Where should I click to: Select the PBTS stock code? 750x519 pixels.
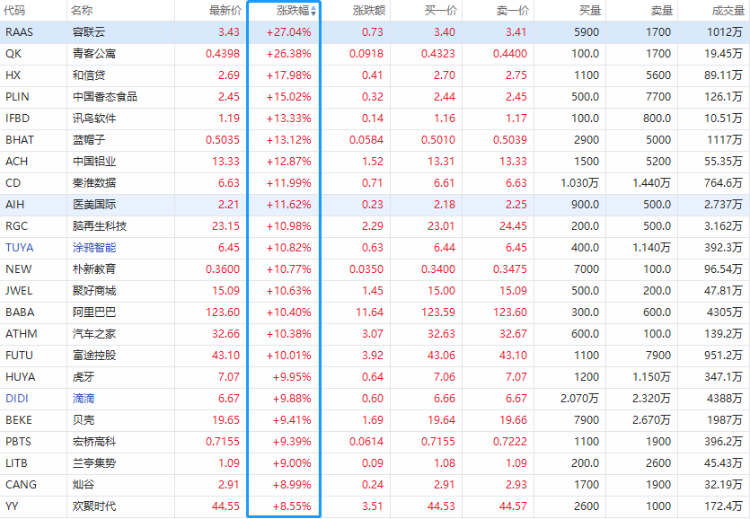click(18, 442)
